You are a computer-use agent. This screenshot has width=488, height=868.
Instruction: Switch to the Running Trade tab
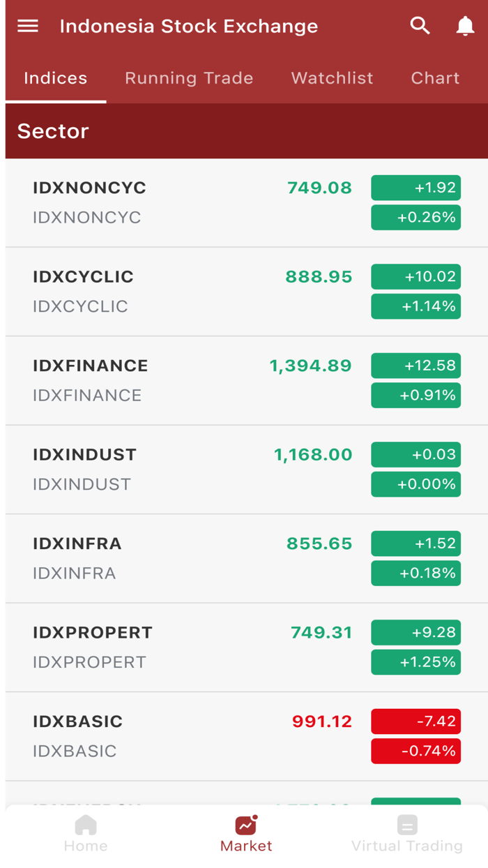tap(188, 78)
